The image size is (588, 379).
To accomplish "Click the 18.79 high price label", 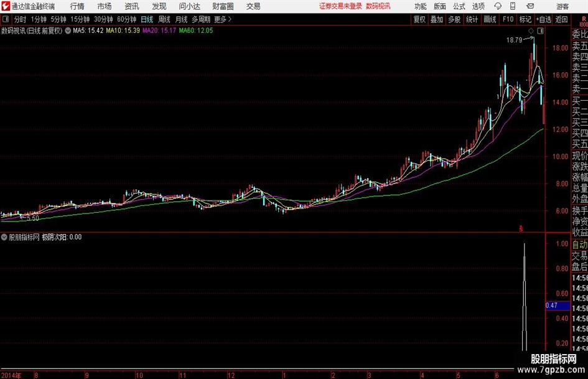I will pyautogui.click(x=514, y=40).
